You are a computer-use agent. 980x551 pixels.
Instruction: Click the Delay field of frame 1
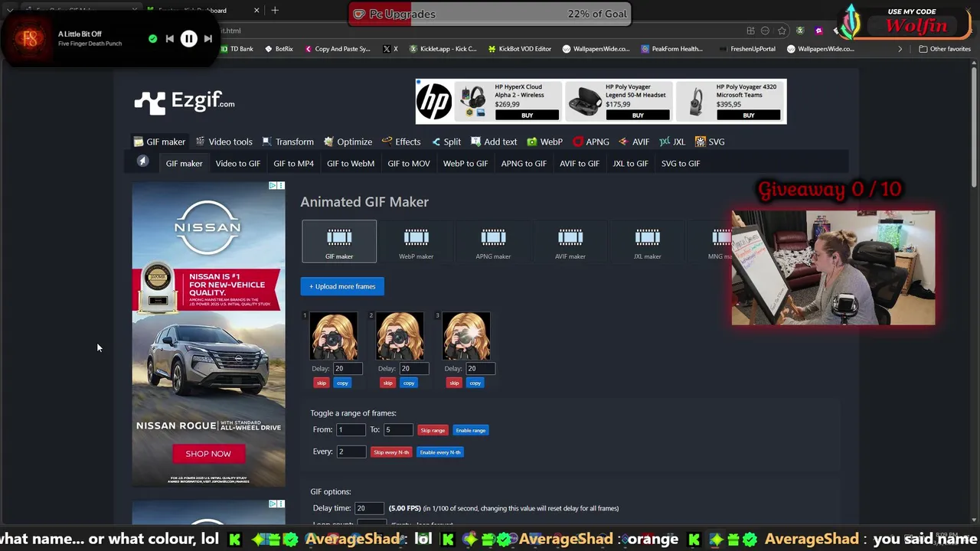click(347, 368)
